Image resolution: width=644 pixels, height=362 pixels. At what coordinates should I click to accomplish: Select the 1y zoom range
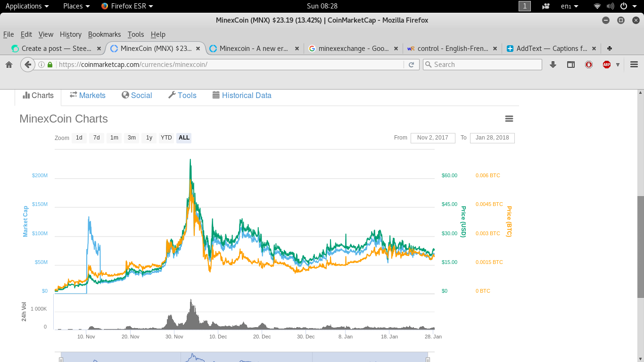(x=149, y=138)
